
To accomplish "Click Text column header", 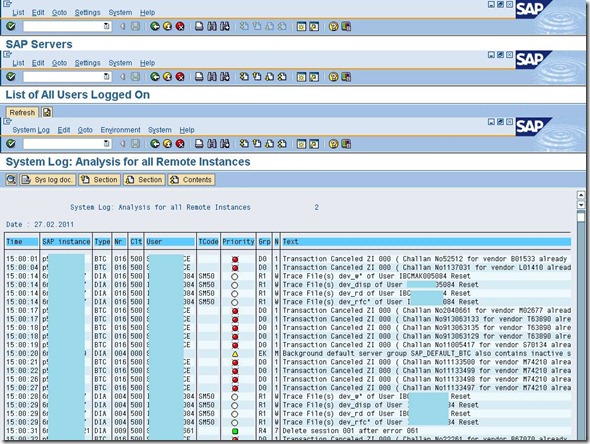I will (x=426, y=242).
